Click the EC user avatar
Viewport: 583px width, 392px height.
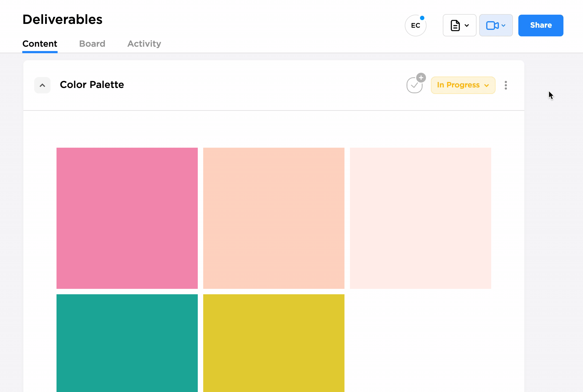(415, 26)
